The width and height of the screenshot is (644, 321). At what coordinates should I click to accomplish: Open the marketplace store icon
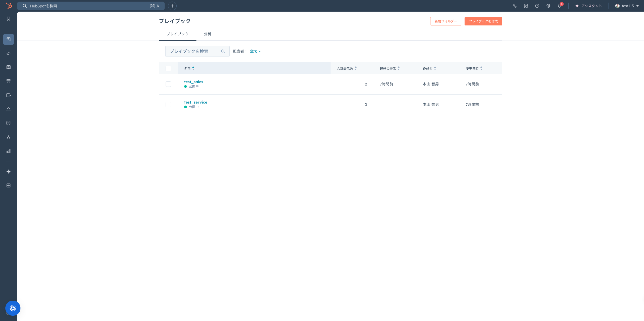(x=526, y=6)
